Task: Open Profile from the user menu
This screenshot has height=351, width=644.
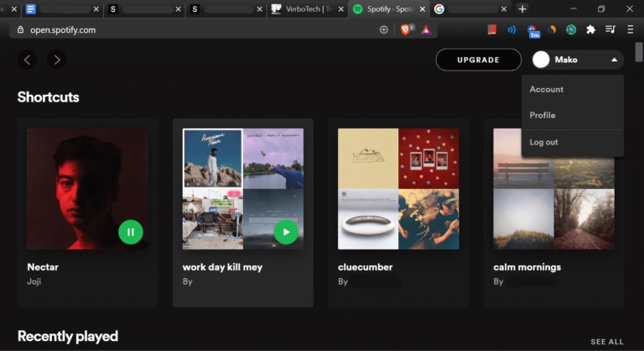Action: click(x=543, y=115)
